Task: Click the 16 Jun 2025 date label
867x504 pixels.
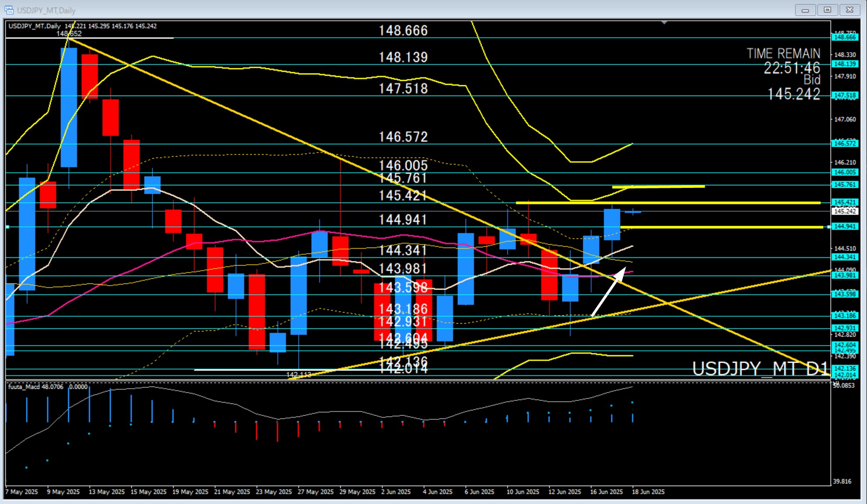Action: (x=606, y=492)
